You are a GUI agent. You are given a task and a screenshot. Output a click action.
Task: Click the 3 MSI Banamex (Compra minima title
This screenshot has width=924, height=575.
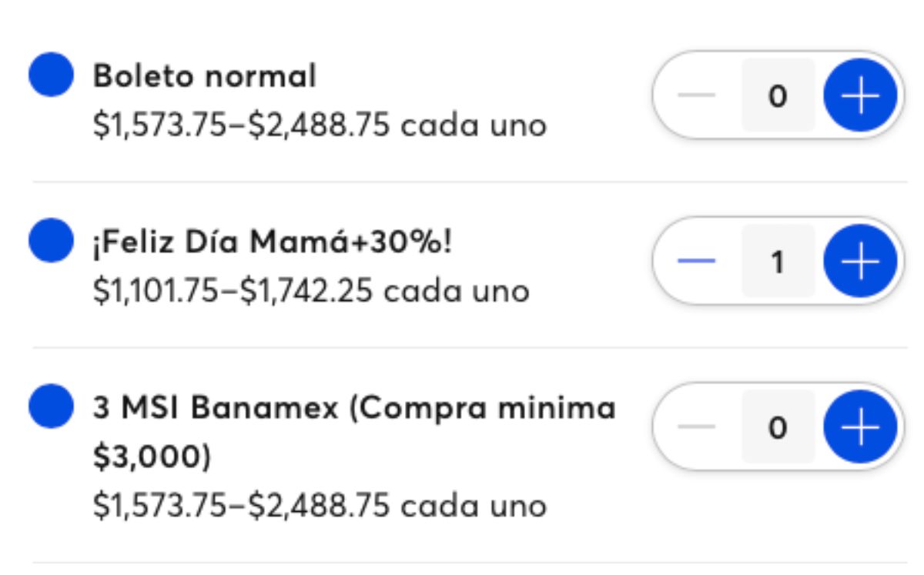pos(354,408)
